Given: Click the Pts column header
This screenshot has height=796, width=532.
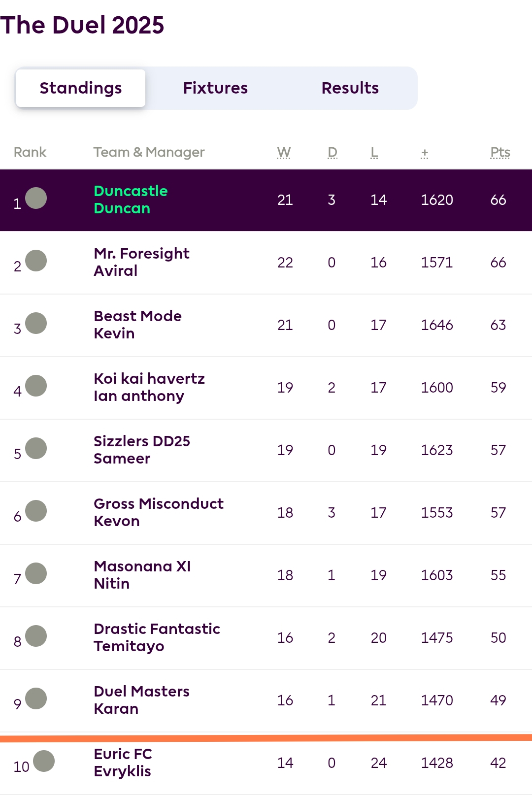Looking at the screenshot, I should point(500,152).
